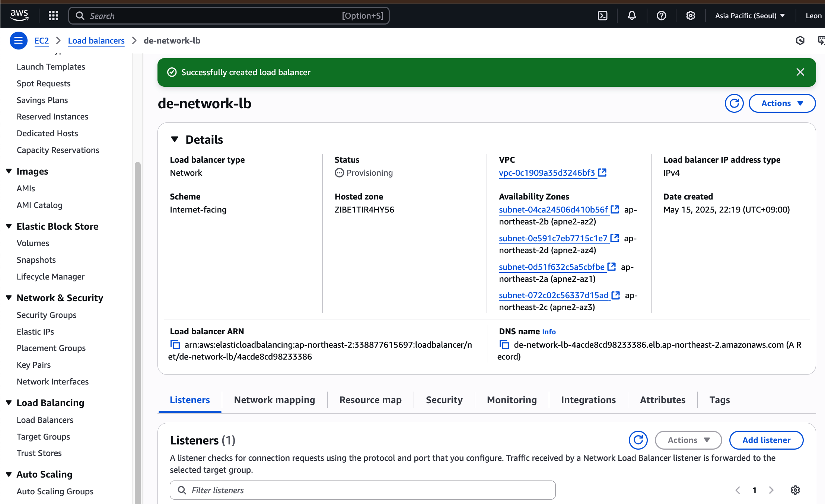
Task: Open VPC link vpc-0c1909a35d3246bf3
Action: point(547,173)
